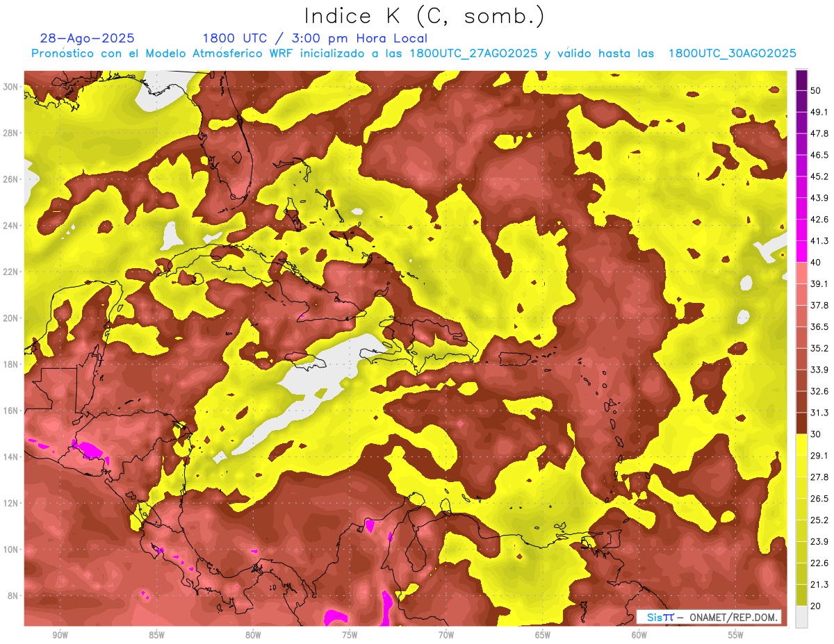The image size is (834, 644).
Task: Click the colorbar value 40
Action: click(x=816, y=262)
